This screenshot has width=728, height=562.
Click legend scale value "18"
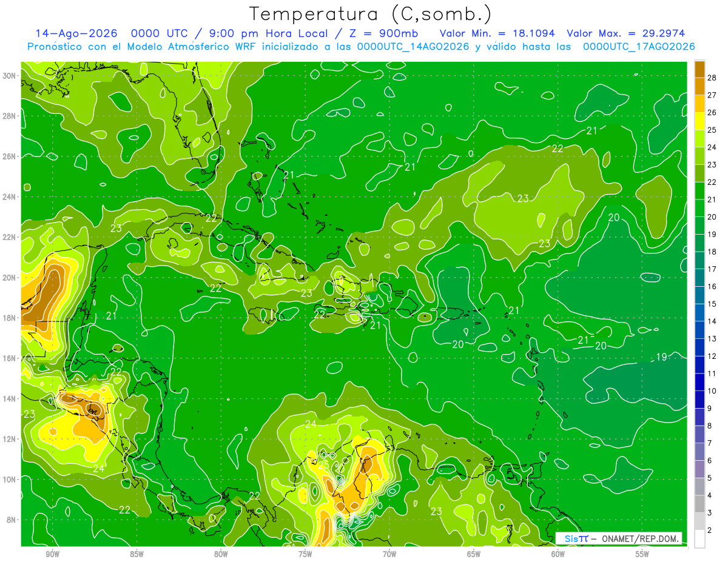(x=713, y=252)
